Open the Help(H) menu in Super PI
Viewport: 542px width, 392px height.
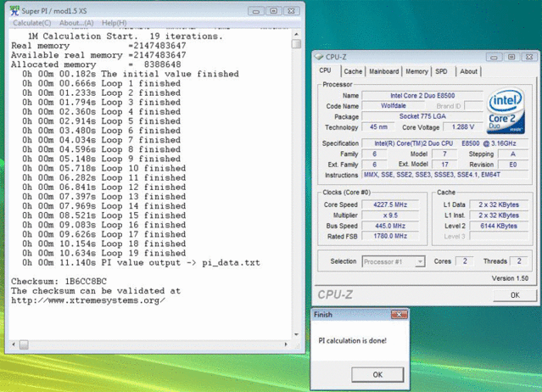click(x=114, y=23)
